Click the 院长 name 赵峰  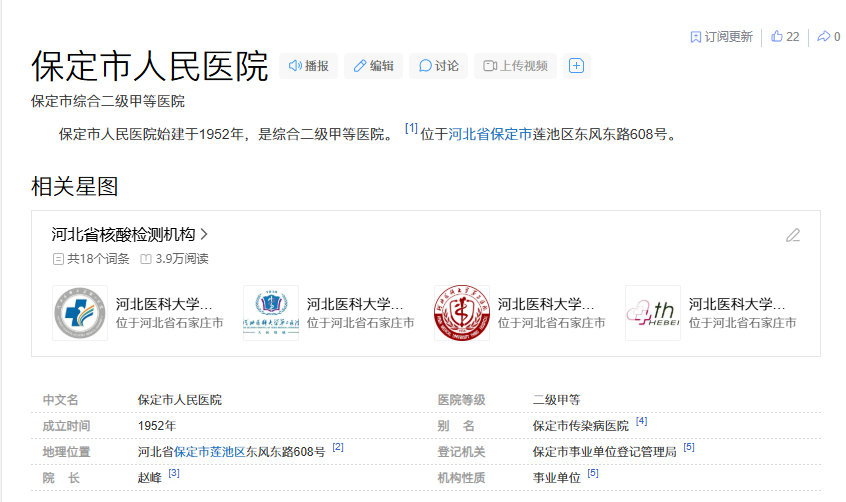(149, 478)
